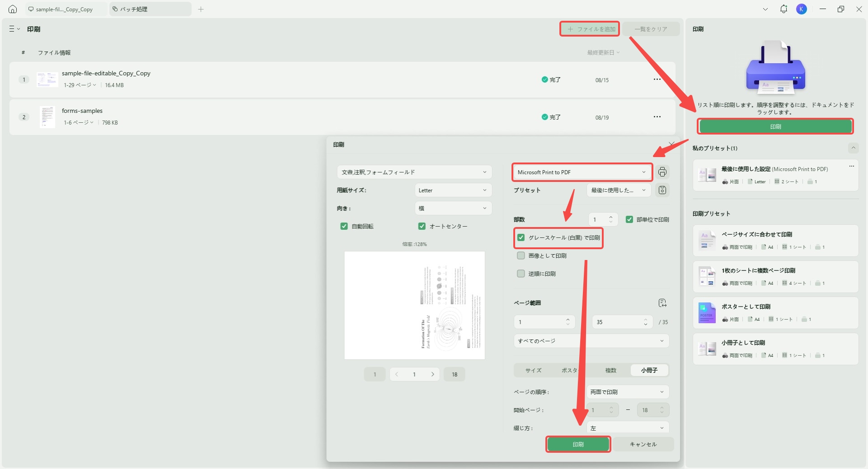The width and height of the screenshot is (868, 469).
Task: Open more options for sample-file-editable_Copy_Copy
Action: pyautogui.click(x=657, y=79)
